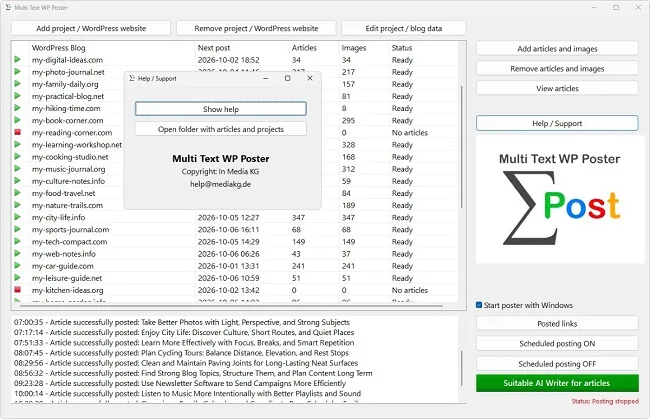The image size is (650, 419).
Task: Select row my-city-life.info
Action: pos(234,217)
